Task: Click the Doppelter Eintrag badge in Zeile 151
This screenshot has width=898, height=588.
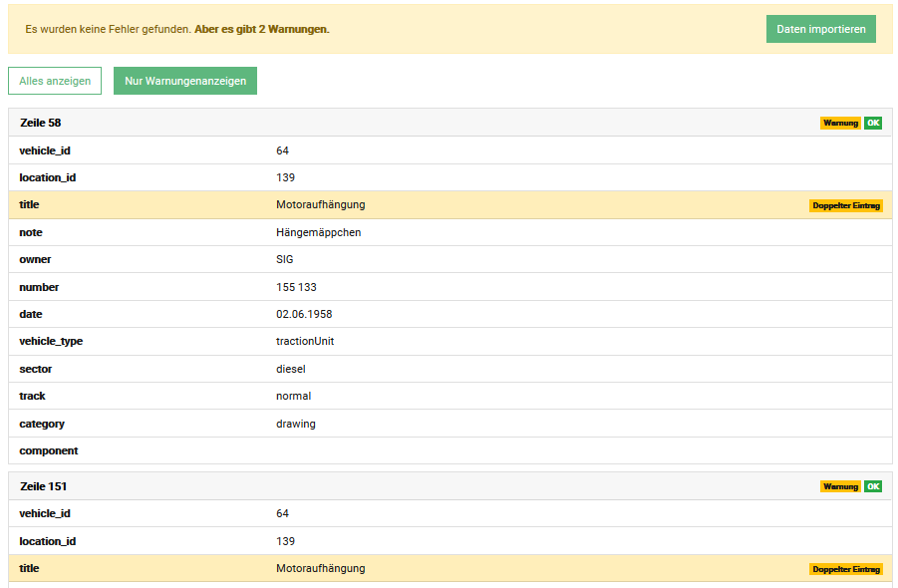Action: (846, 568)
